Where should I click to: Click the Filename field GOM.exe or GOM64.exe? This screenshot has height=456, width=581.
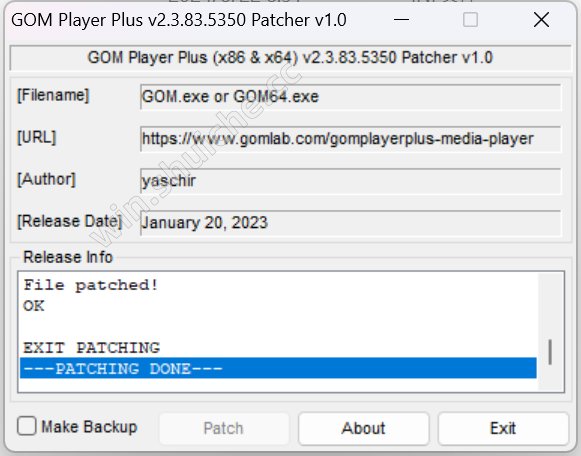[351, 97]
